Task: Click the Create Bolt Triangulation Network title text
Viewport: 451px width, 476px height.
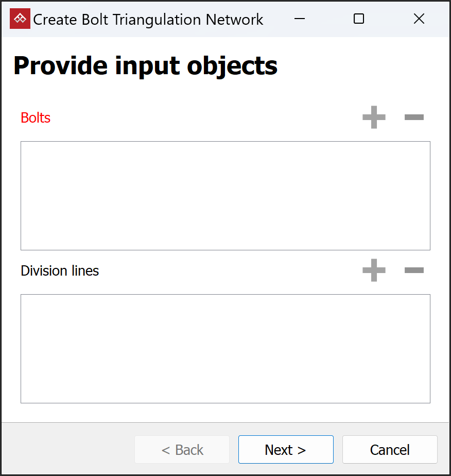Action: pyautogui.click(x=148, y=20)
